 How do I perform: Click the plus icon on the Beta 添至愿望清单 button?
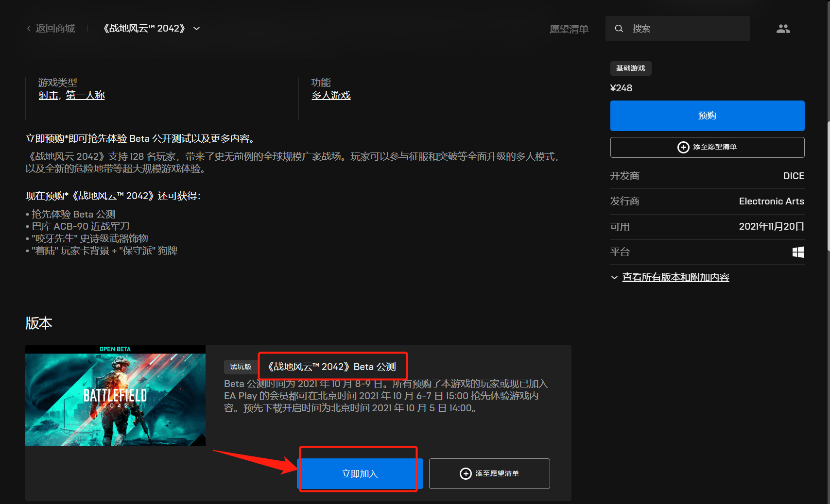coord(465,473)
